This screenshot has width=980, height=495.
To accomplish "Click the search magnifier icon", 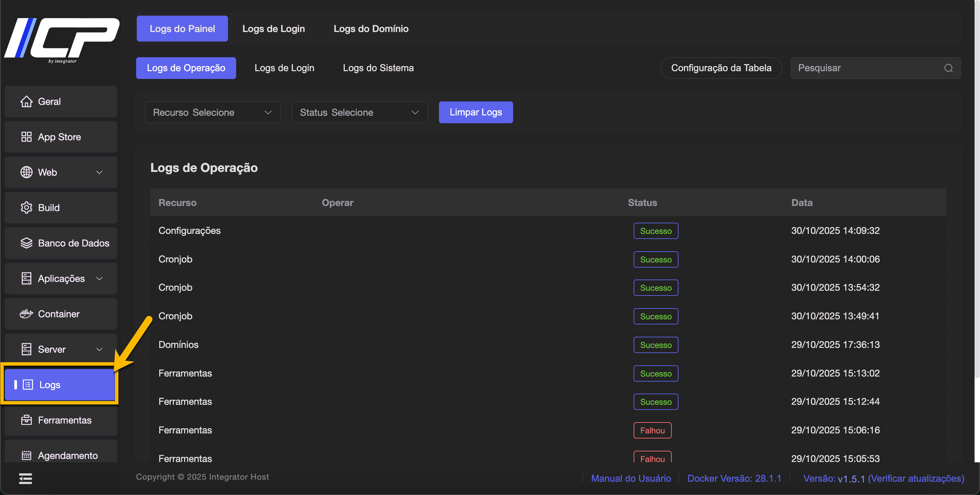I will tap(948, 68).
